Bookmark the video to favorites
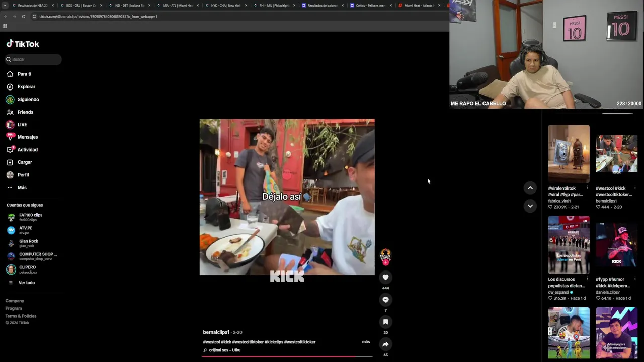 [x=385, y=322]
